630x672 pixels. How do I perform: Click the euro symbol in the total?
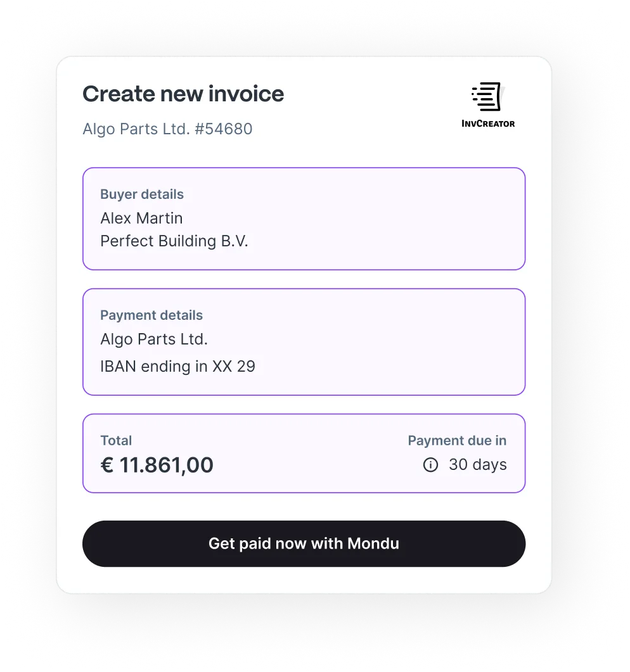107,466
